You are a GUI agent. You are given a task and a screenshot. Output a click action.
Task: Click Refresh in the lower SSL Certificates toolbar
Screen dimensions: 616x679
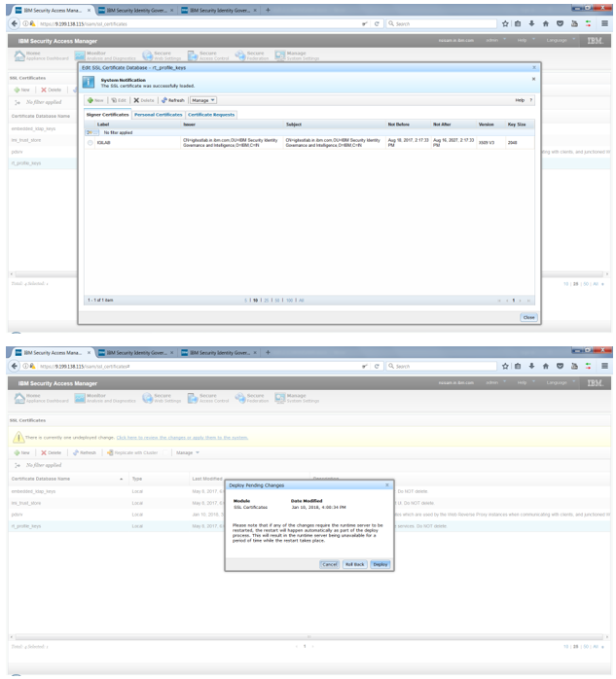coord(85,452)
